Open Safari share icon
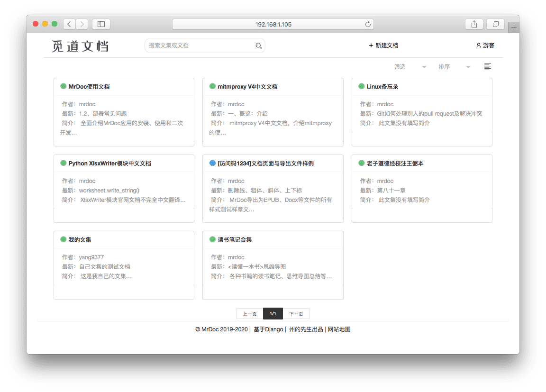 474,24
